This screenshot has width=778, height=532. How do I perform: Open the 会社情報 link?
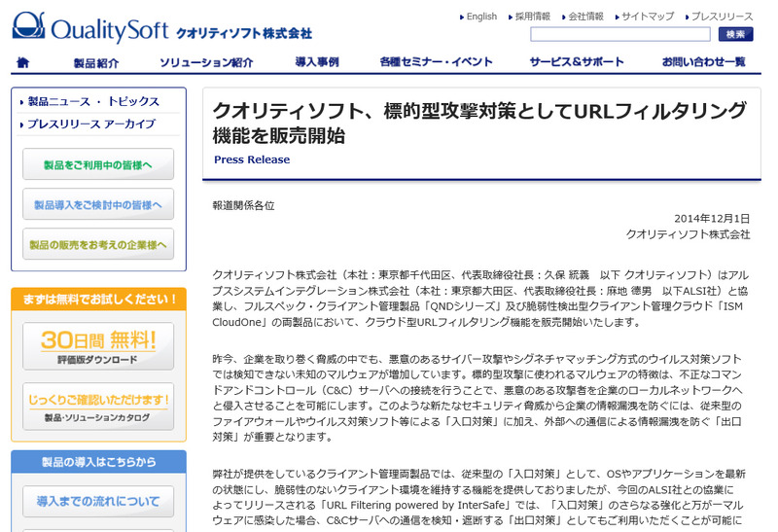pyautogui.click(x=585, y=17)
